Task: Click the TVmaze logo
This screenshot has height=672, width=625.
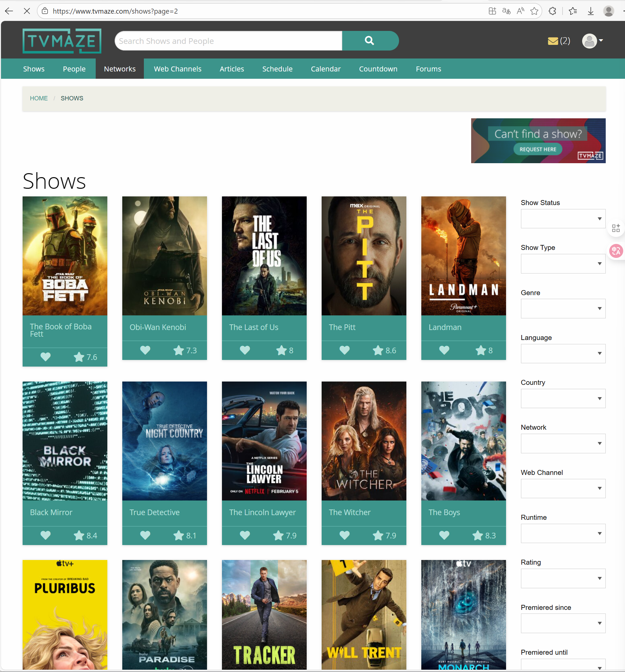Action: (x=62, y=41)
